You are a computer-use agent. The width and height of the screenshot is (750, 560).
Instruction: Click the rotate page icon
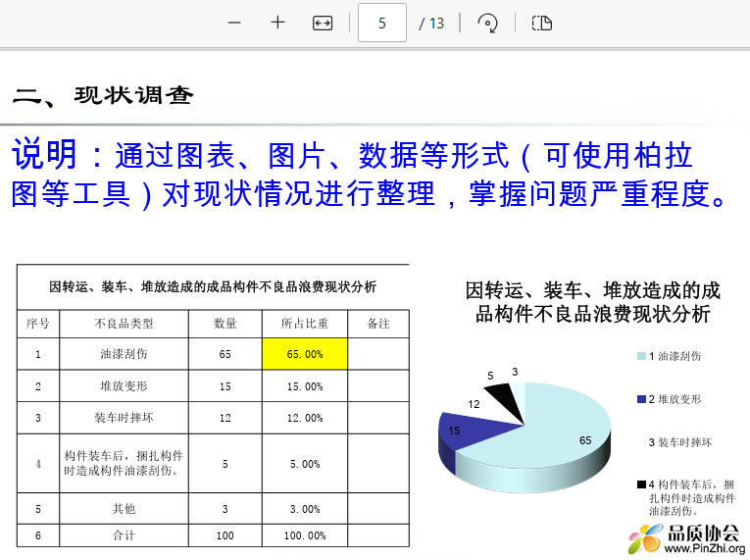click(487, 23)
